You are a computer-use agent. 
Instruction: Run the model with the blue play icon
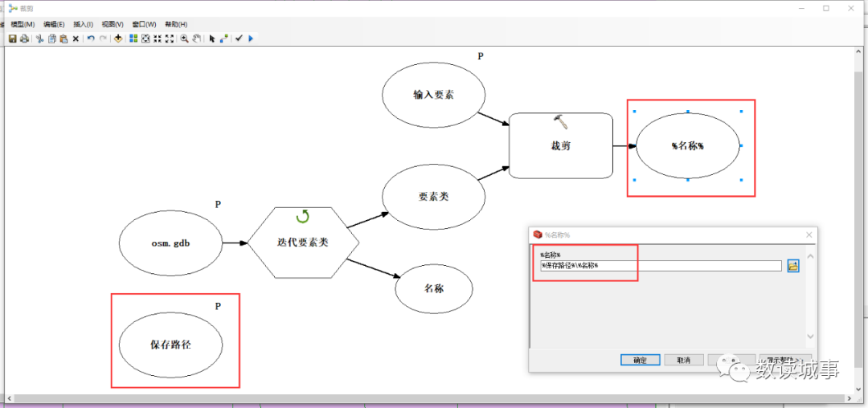(251, 39)
